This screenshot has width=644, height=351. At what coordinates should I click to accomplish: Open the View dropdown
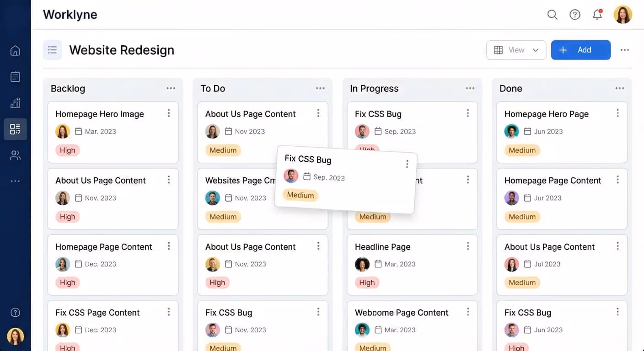click(516, 50)
